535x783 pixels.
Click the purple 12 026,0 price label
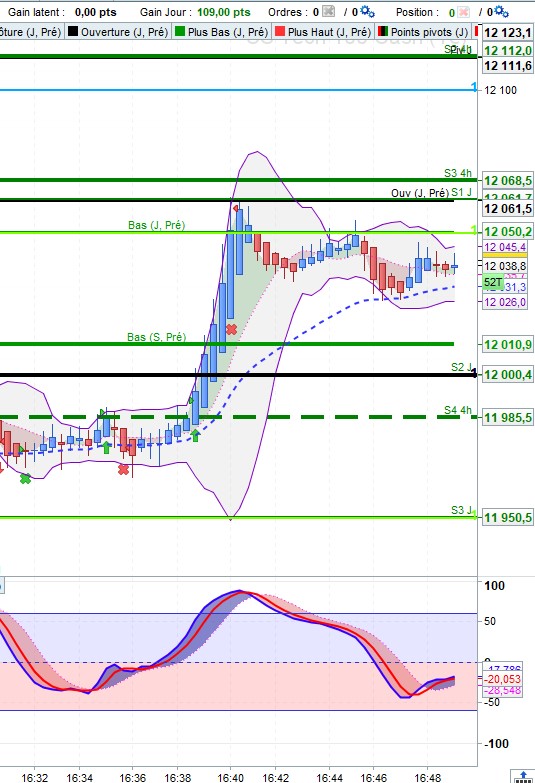pyautogui.click(x=505, y=302)
